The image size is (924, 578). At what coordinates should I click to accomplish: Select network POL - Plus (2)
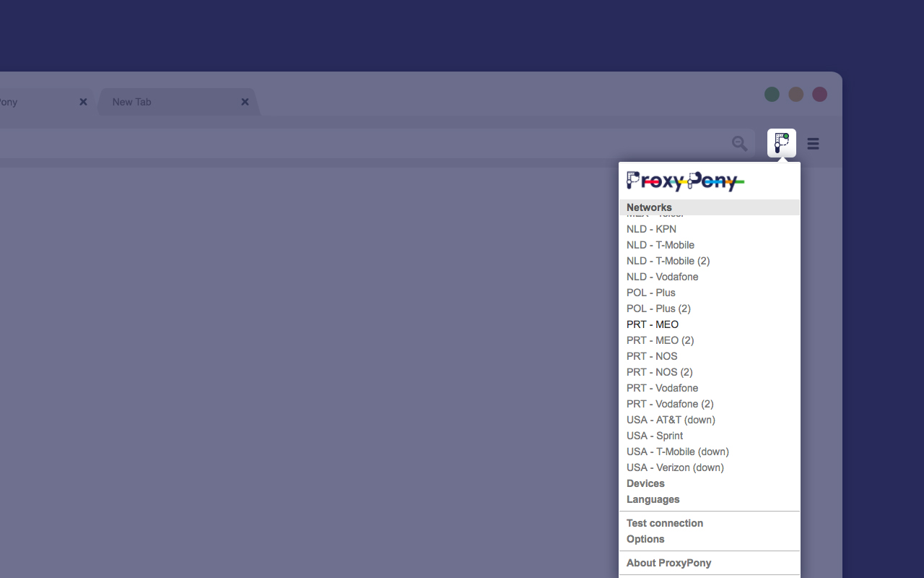(x=710, y=309)
